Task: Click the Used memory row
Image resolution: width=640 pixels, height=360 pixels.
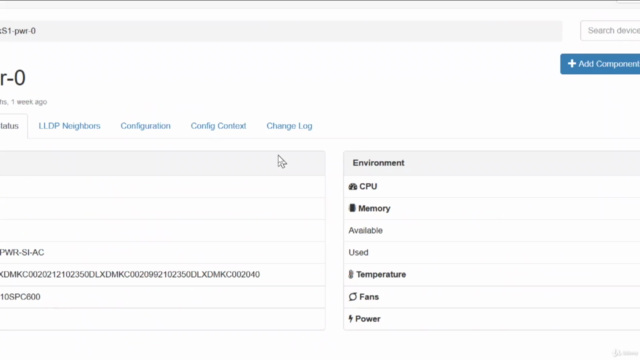Action: (492, 253)
